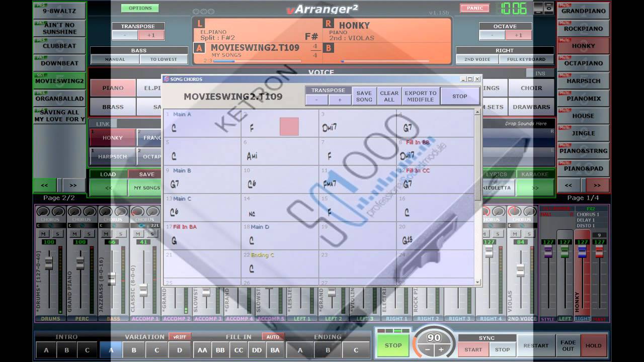644x362 pixels.
Task: Select DRAWBARS voice category
Action: point(531,107)
